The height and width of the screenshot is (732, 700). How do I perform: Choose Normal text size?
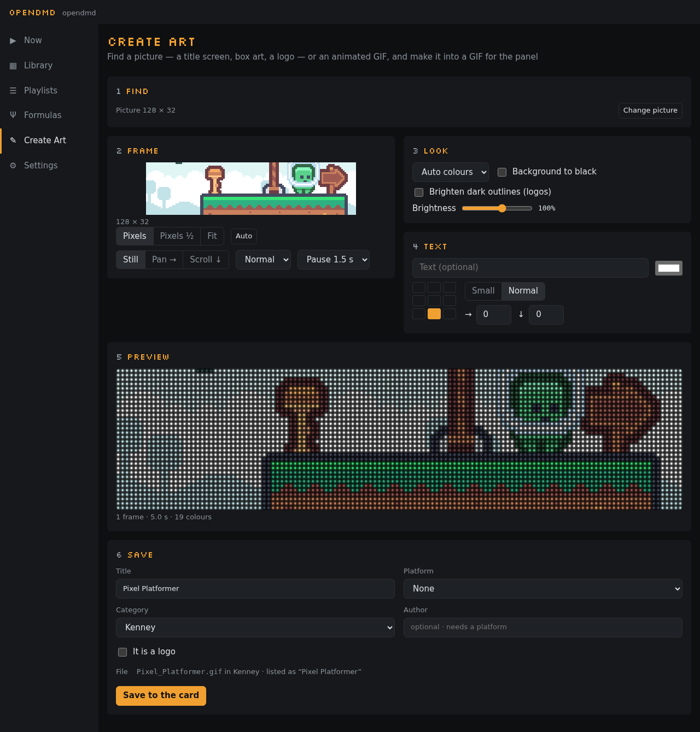click(x=523, y=291)
